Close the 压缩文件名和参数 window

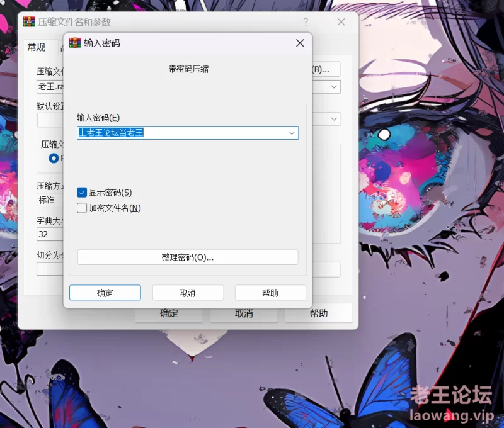click(x=341, y=22)
